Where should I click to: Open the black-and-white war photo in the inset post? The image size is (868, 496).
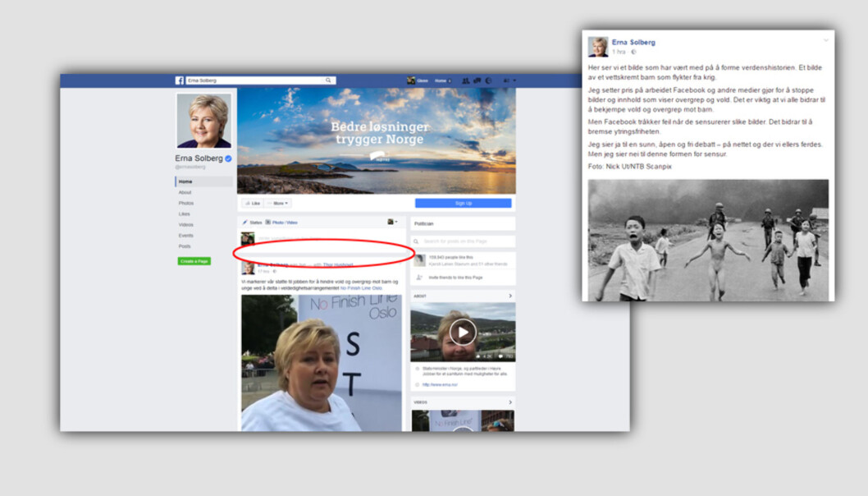coord(708,240)
